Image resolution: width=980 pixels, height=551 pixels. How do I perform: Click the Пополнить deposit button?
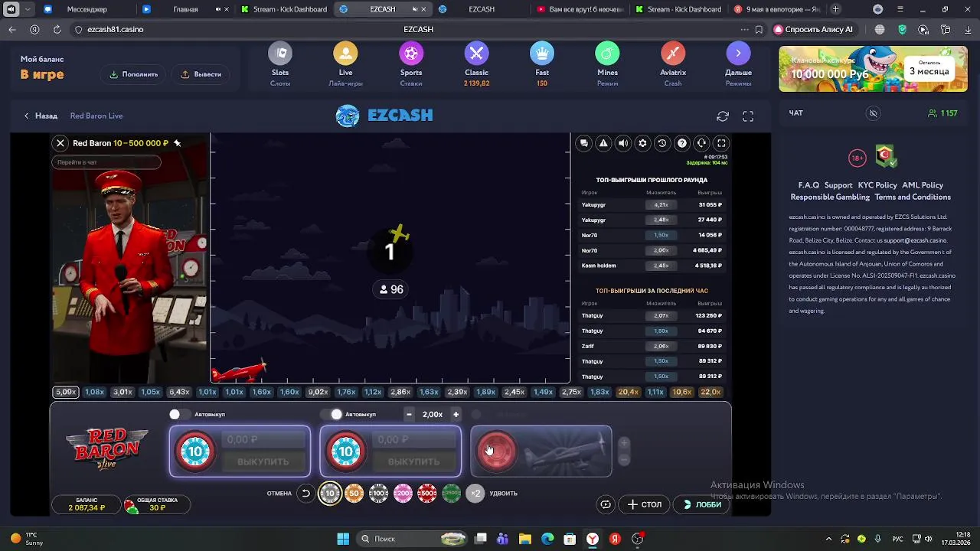click(134, 74)
